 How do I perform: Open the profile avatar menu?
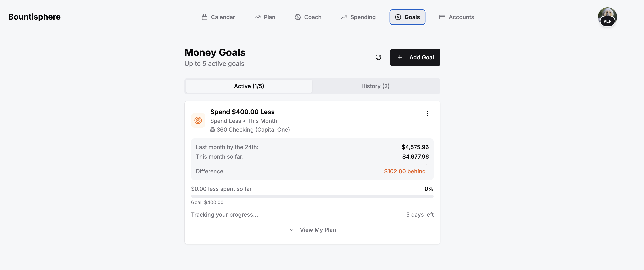coord(607,17)
